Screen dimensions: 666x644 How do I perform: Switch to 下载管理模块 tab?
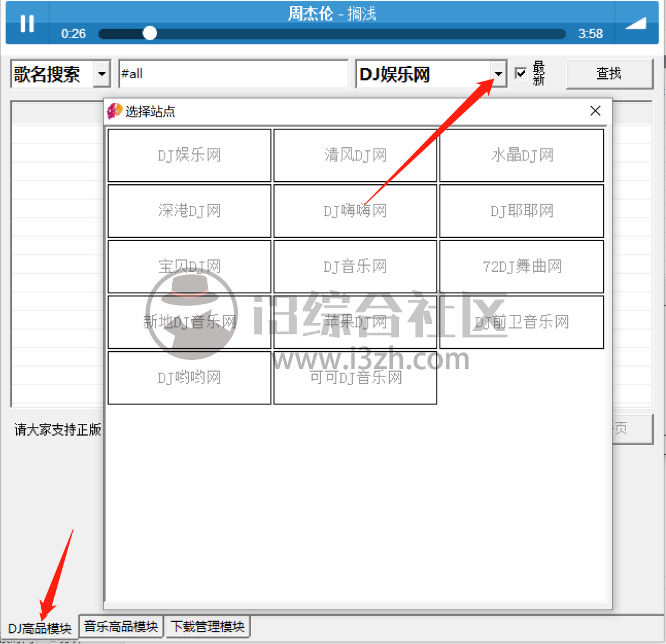pos(208,627)
